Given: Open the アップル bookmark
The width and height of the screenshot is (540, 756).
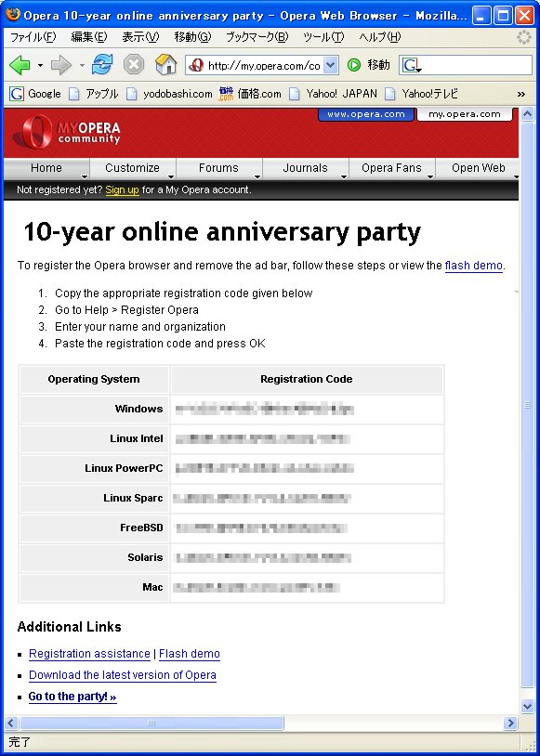Looking at the screenshot, I should tap(94, 94).
